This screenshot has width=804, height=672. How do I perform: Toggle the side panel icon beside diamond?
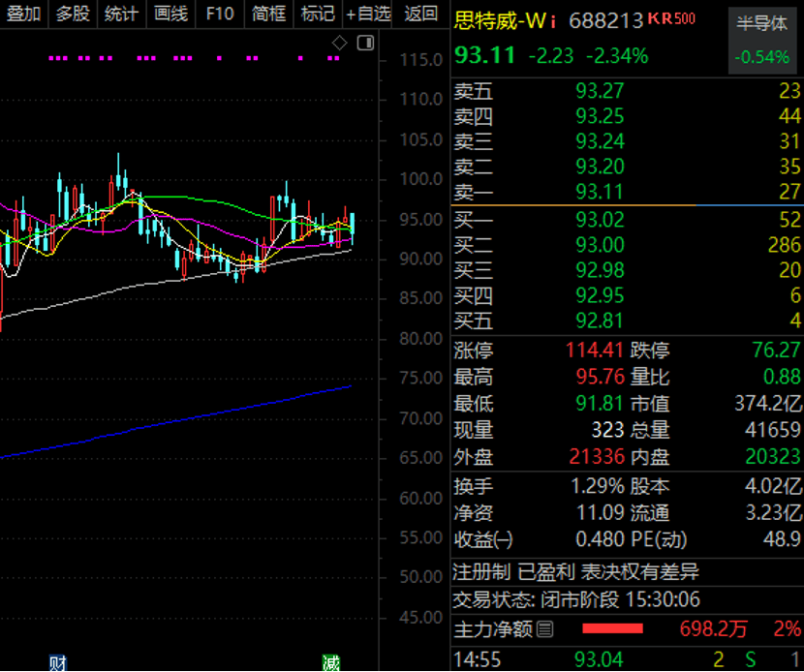(x=365, y=43)
